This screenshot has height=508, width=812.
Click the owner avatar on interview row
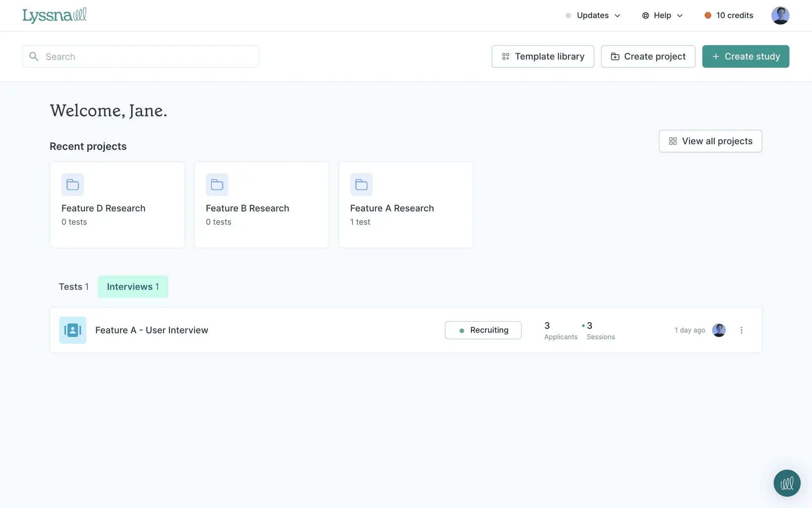pos(719,330)
